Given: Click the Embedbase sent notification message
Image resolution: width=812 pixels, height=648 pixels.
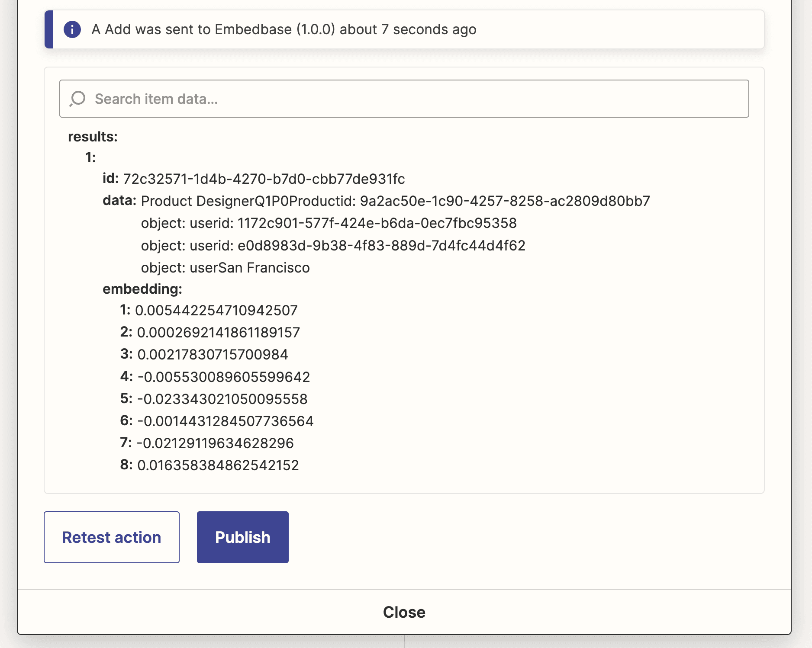Looking at the screenshot, I should [x=284, y=29].
